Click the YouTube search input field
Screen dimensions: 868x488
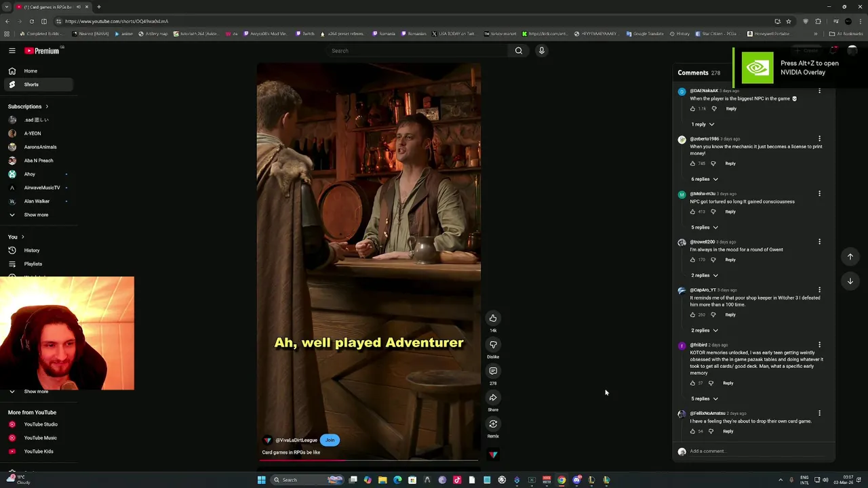(417, 51)
